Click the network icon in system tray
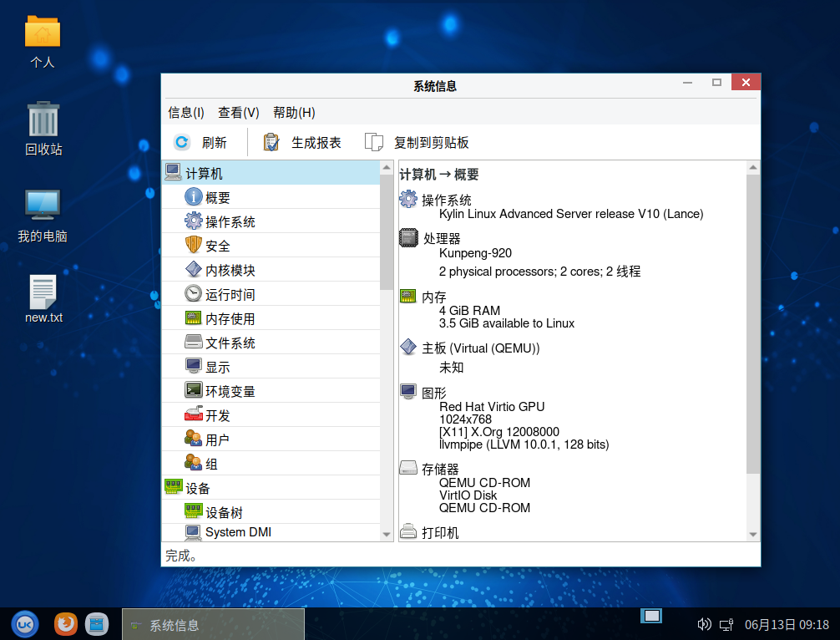This screenshot has height=640, width=840. point(726,624)
